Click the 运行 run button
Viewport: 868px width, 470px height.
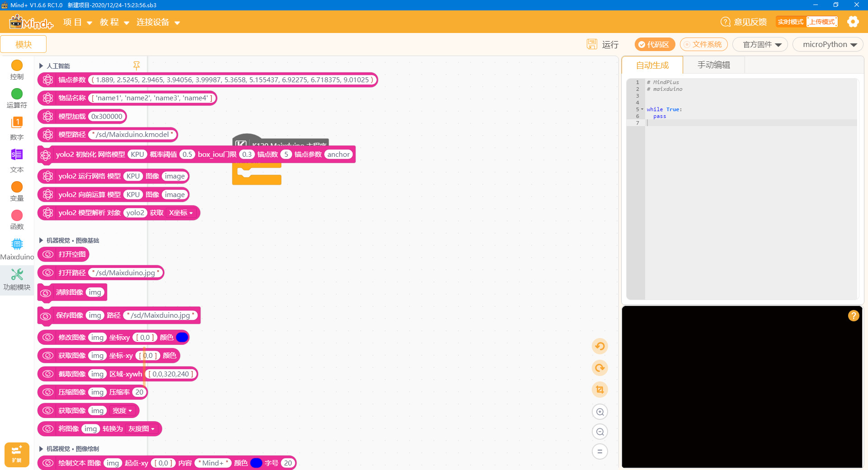tap(610, 44)
